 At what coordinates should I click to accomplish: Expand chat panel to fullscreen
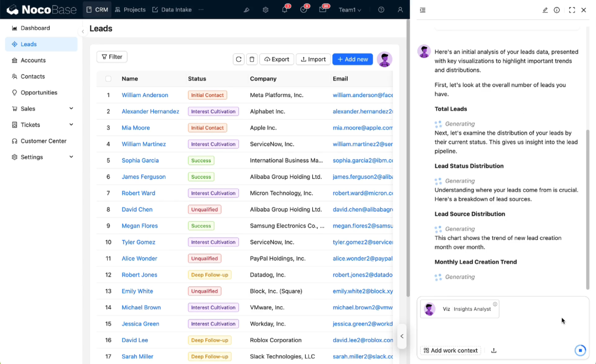click(572, 10)
